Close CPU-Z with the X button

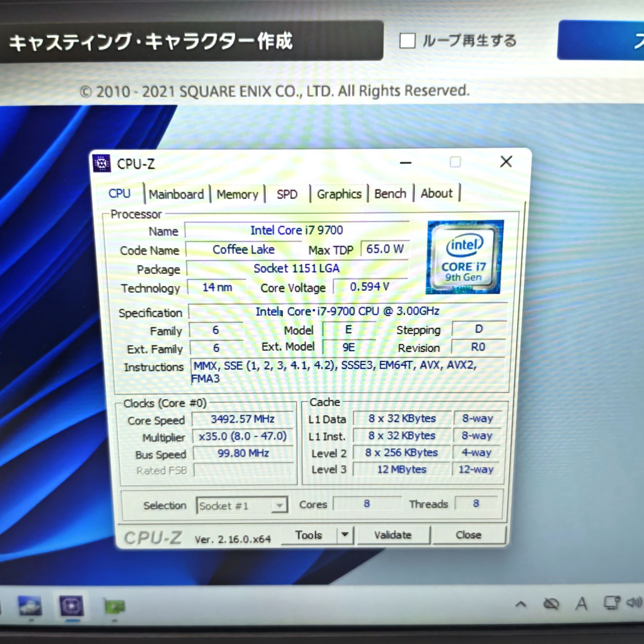tap(506, 162)
